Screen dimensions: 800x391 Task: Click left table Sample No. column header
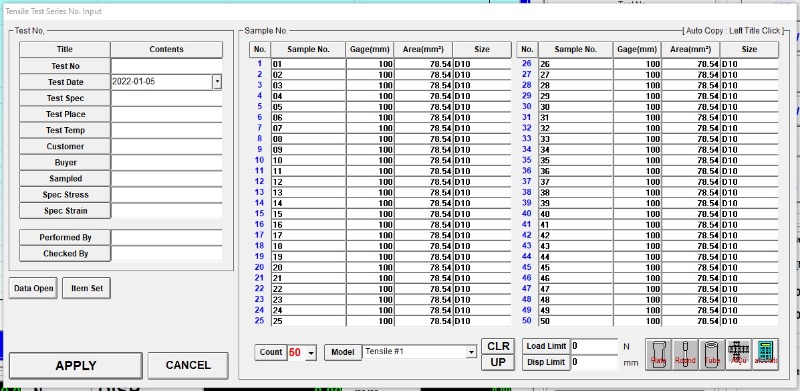click(x=308, y=50)
